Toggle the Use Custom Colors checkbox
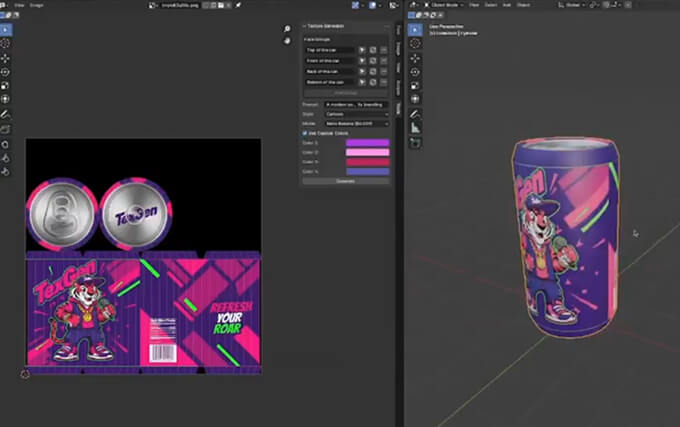 coord(306,133)
